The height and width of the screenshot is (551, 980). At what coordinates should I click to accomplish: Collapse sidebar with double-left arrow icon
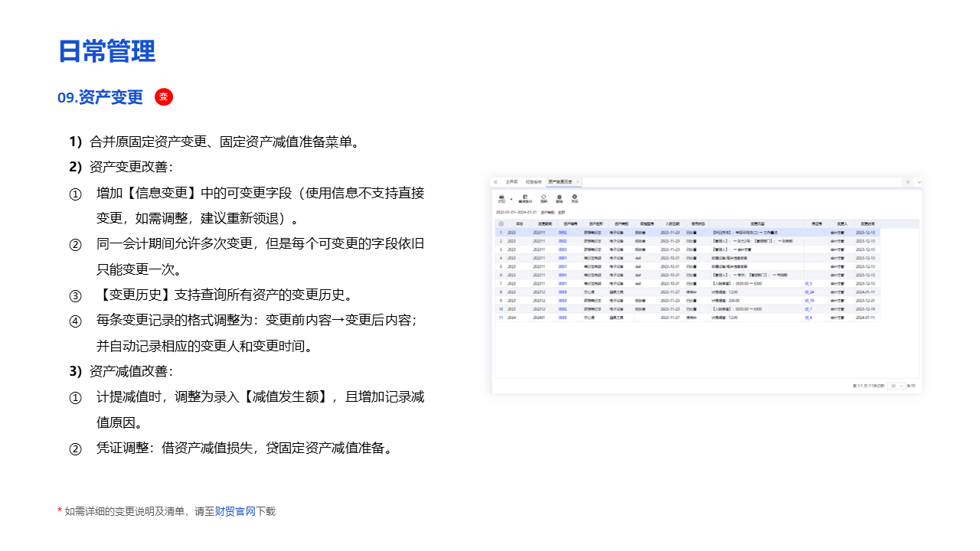[x=495, y=182]
